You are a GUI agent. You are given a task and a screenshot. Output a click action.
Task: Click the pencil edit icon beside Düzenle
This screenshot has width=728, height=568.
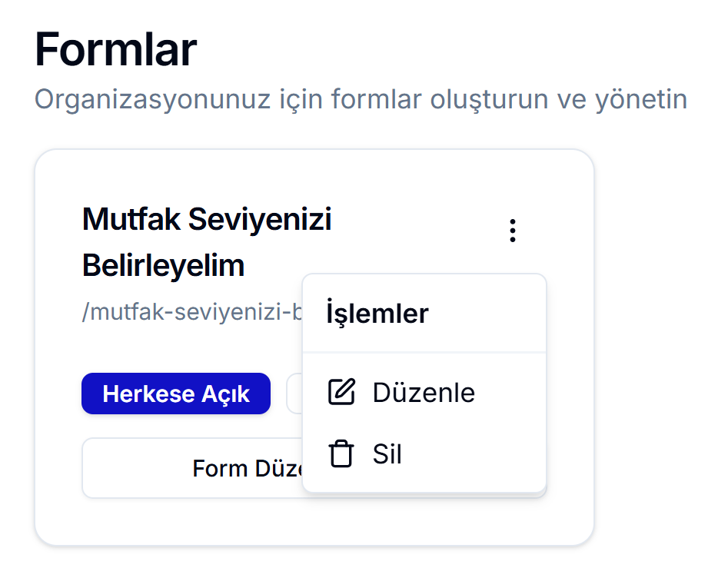pos(341,392)
